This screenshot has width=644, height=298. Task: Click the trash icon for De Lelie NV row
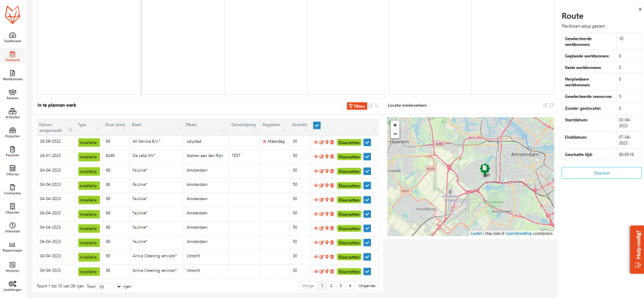(x=332, y=156)
